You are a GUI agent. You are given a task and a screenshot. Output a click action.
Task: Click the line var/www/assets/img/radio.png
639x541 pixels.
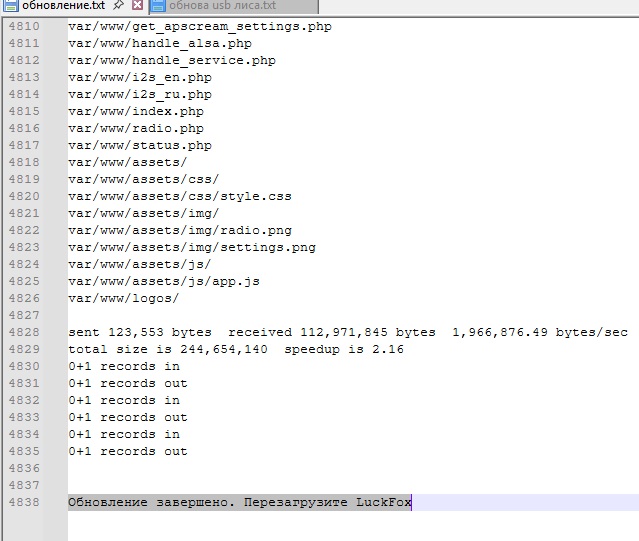(x=180, y=230)
